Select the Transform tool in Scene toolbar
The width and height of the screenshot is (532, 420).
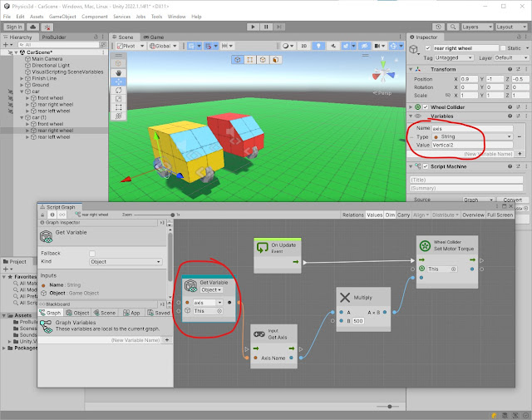118,116
